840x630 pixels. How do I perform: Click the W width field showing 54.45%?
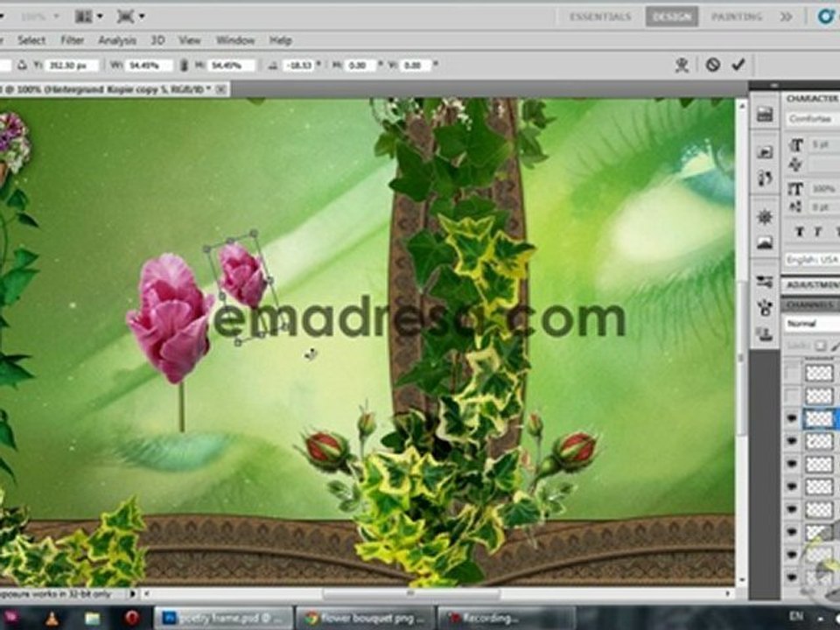149,66
